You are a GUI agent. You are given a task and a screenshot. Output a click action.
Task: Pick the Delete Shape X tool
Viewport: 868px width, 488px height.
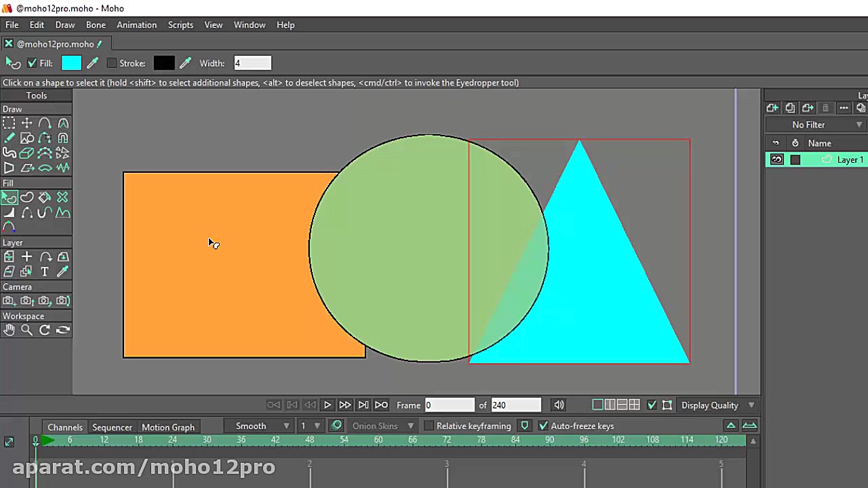63,197
